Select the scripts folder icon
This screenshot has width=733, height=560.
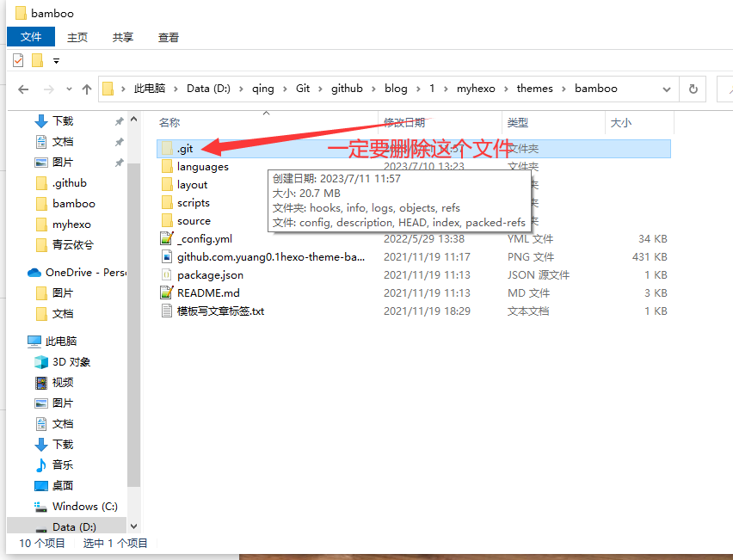click(x=167, y=203)
